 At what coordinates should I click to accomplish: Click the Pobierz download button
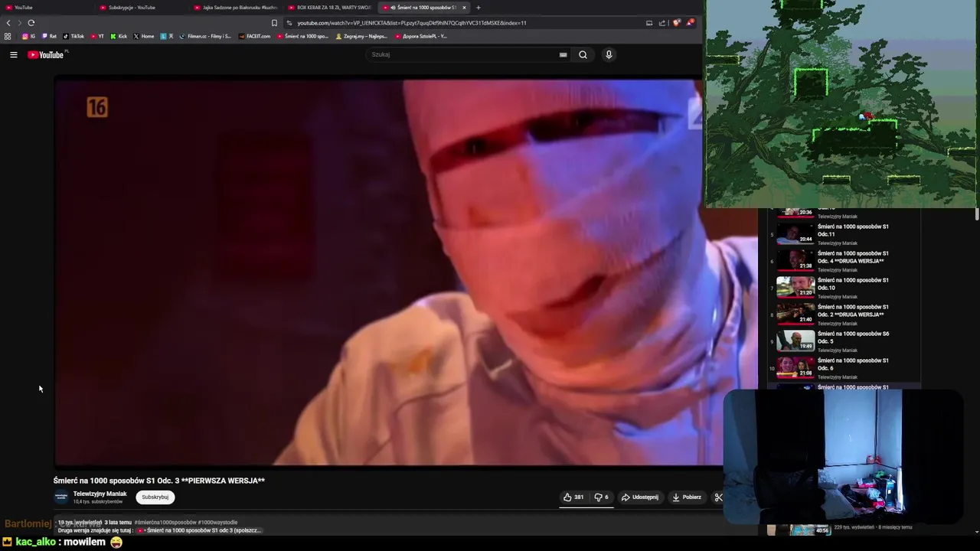pos(687,497)
